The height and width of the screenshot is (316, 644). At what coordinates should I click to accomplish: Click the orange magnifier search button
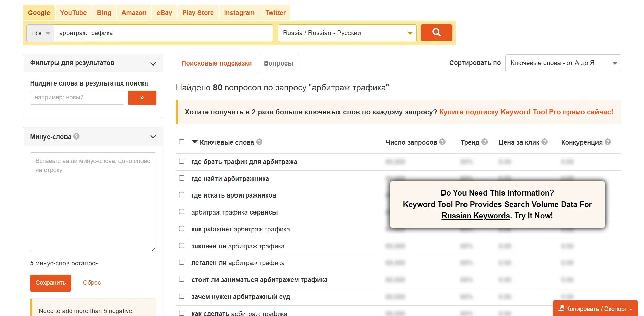[x=436, y=33]
